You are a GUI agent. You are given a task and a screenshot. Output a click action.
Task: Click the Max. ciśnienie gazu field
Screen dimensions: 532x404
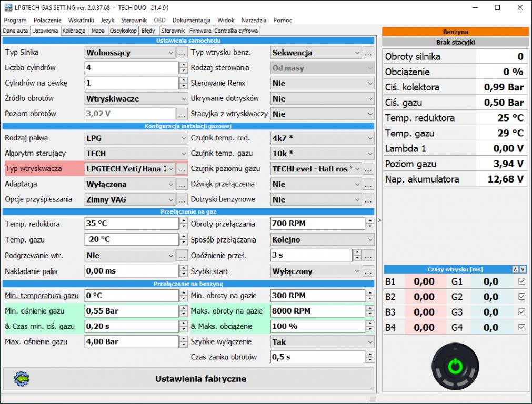pyautogui.click(x=132, y=341)
